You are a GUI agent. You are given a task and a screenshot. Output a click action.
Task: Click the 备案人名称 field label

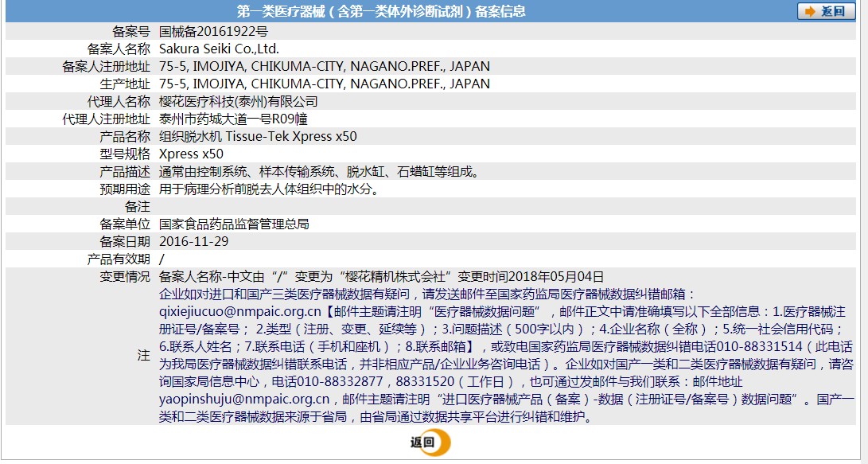point(119,49)
